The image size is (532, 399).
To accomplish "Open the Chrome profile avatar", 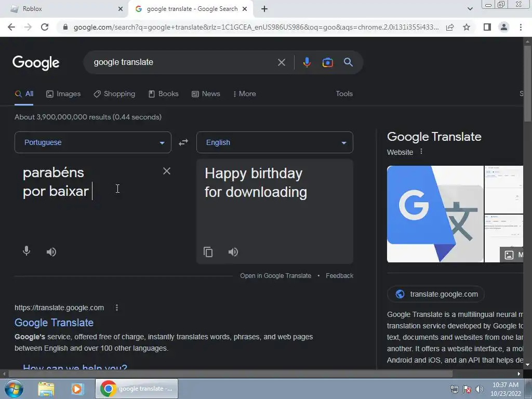I will coord(504,27).
